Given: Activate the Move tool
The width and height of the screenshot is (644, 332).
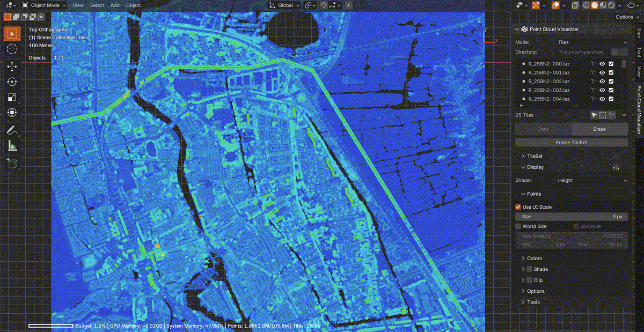Looking at the screenshot, I should point(12,66).
